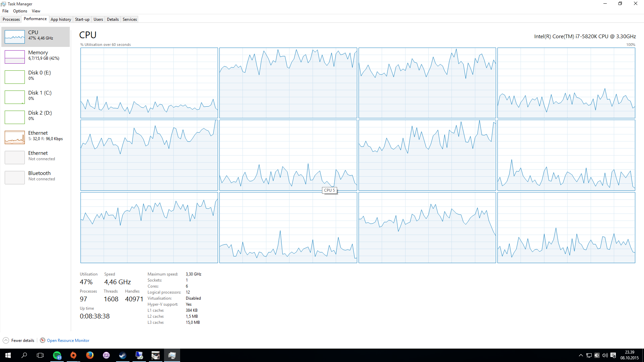The image size is (644, 362).
Task: Click the Task Manager title bar icon
Action: point(3,4)
